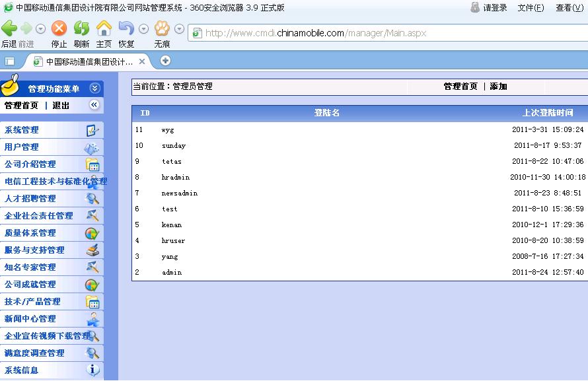This screenshot has height=383, width=588.
Task: Click the browser Back arrow button
Action: coord(9,28)
